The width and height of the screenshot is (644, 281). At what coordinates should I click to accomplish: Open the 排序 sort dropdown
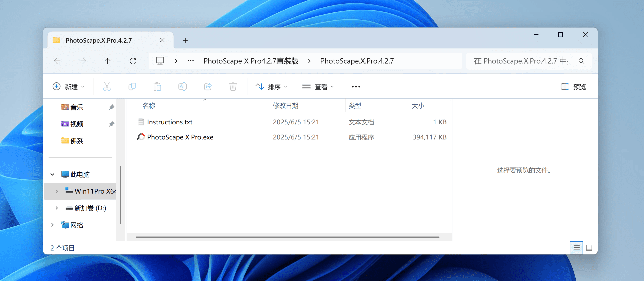point(271,87)
